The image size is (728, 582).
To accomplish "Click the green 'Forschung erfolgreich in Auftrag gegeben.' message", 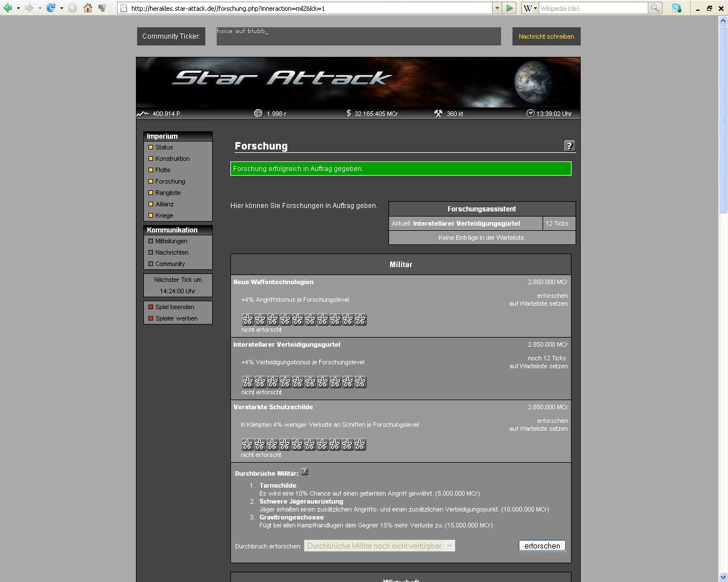I will pyautogui.click(x=401, y=168).
